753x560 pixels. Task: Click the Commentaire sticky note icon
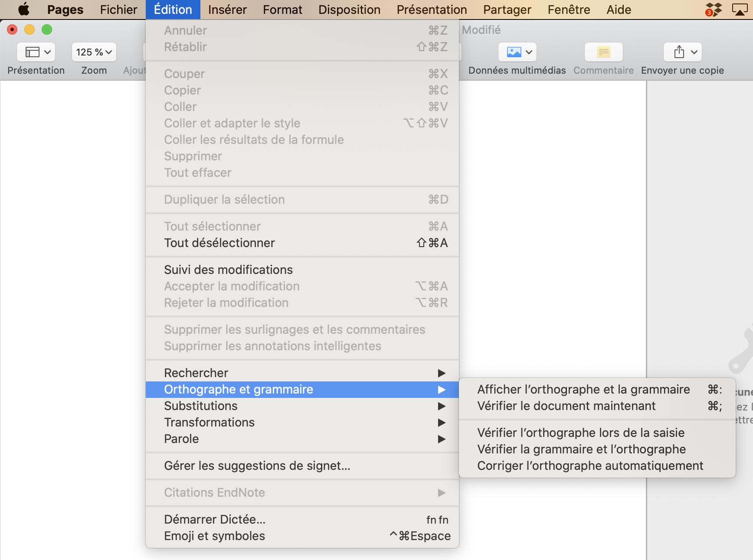coord(603,52)
